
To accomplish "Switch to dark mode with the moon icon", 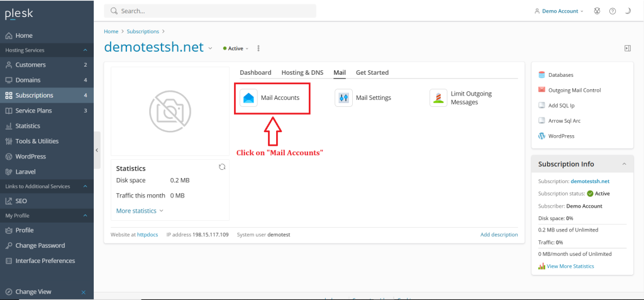I will (628, 11).
